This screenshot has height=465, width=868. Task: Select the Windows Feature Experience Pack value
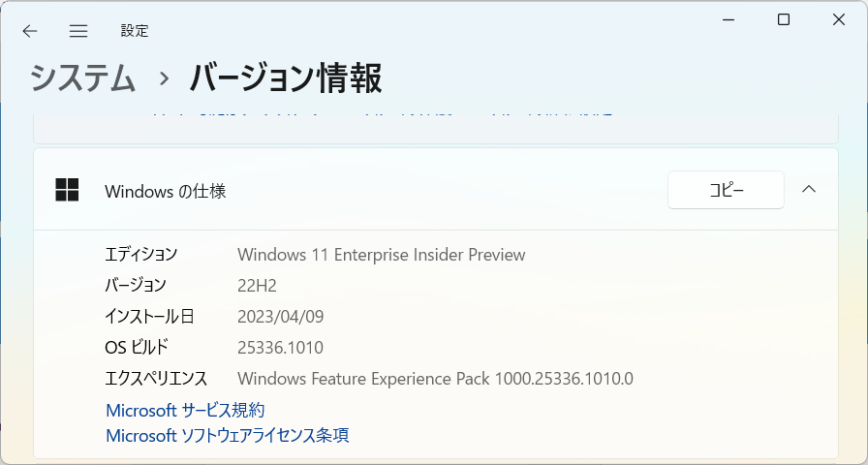pyautogui.click(x=435, y=379)
